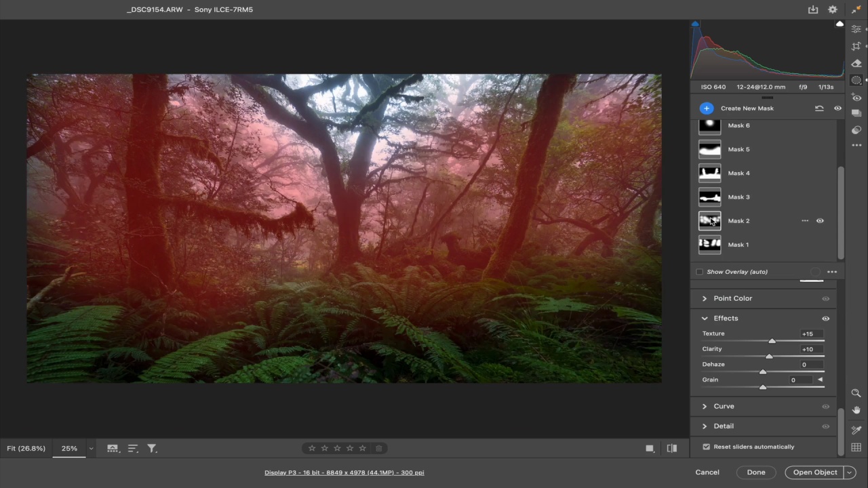This screenshot has width=868, height=488.
Task: Click the Snapshots stacked layers icon
Action: [x=856, y=113]
